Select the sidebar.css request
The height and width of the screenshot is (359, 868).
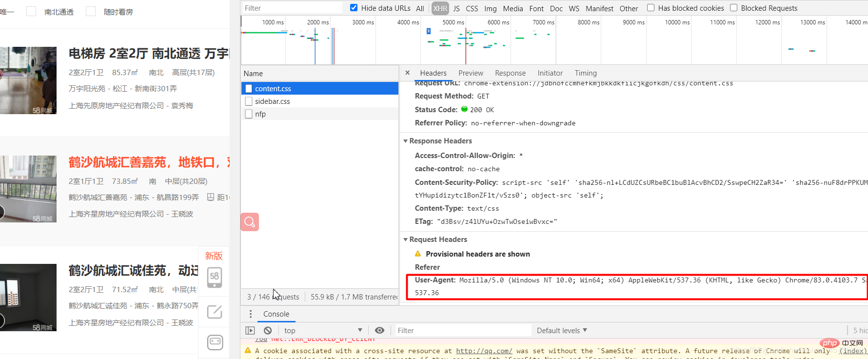click(x=272, y=101)
